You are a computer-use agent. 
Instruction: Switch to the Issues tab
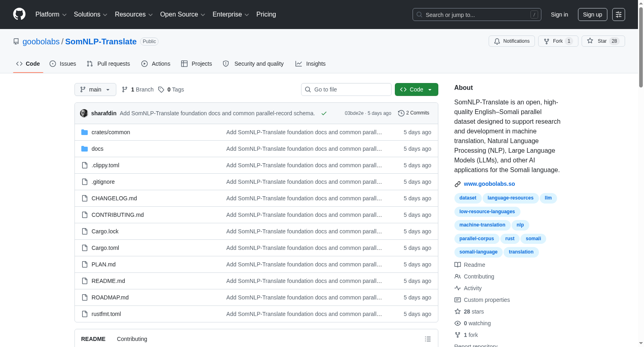(63, 64)
